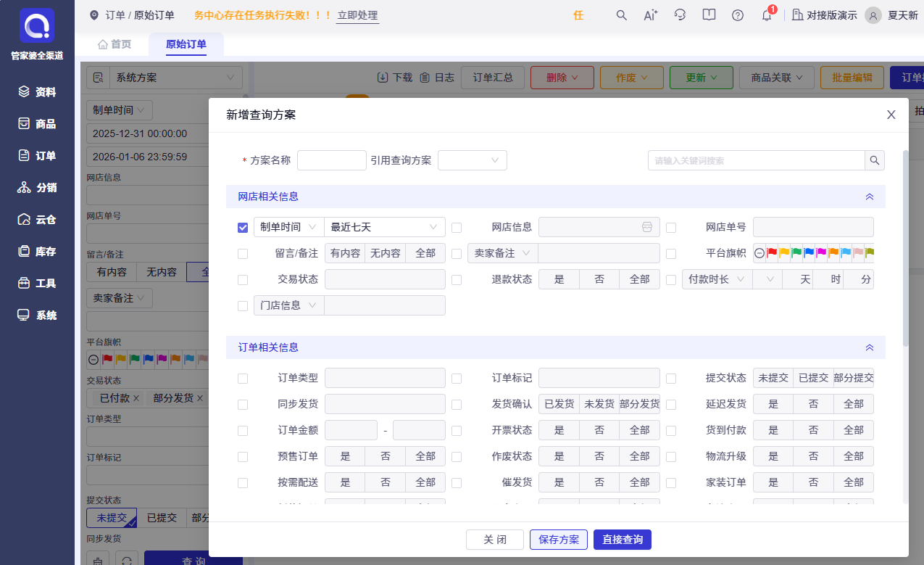924x565 pixels.
Task: Check the 网店单号 condition checkbox
Action: click(671, 228)
